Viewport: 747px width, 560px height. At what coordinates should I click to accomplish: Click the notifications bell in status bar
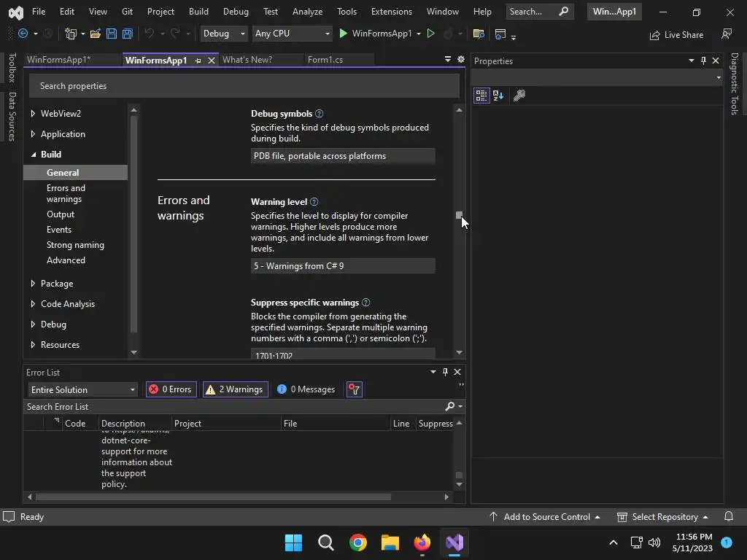[x=729, y=517]
